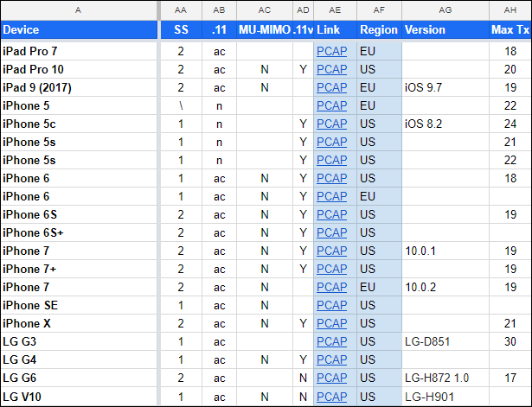This screenshot has height=407, width=532.
Task: Select the iPad 9 (2017) device cell
Action: (x=79, y=87)
